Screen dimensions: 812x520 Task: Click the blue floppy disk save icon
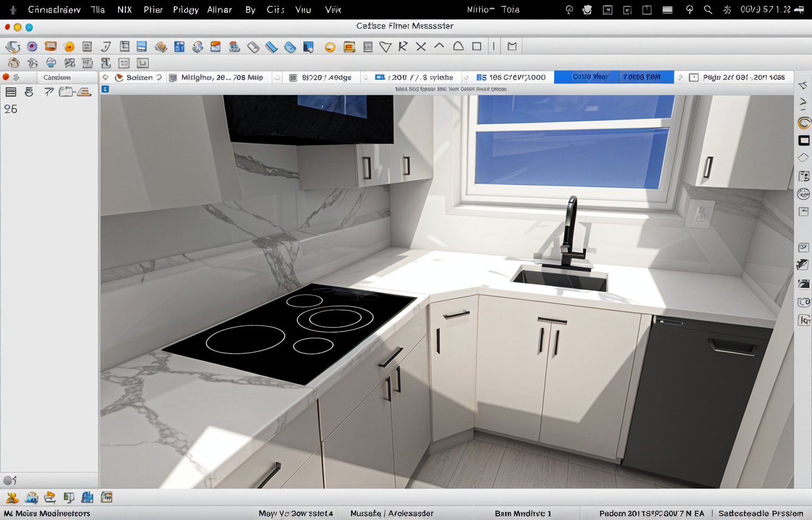[142, 47]
